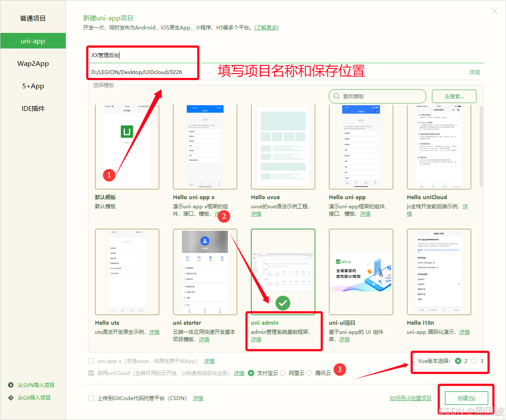Select the 腾讯云 radio button
This screenshot has width=506, height=420.
tap(309, 373)
